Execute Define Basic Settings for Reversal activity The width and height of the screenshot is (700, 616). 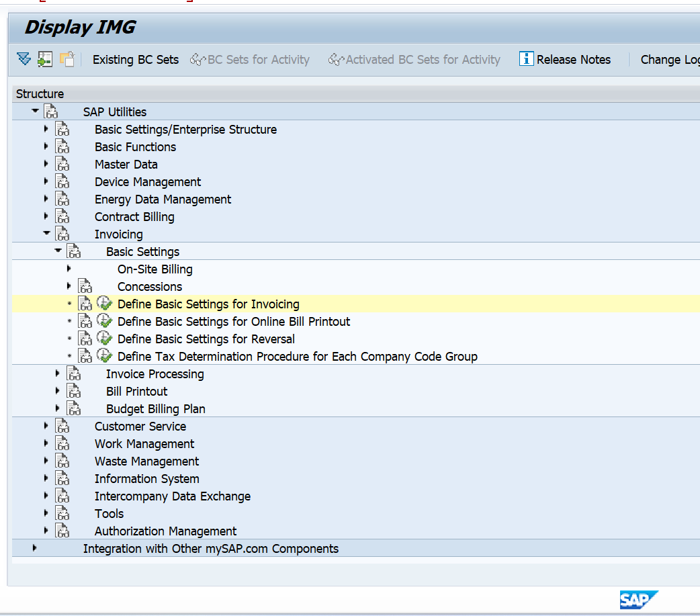coord(105,339)
